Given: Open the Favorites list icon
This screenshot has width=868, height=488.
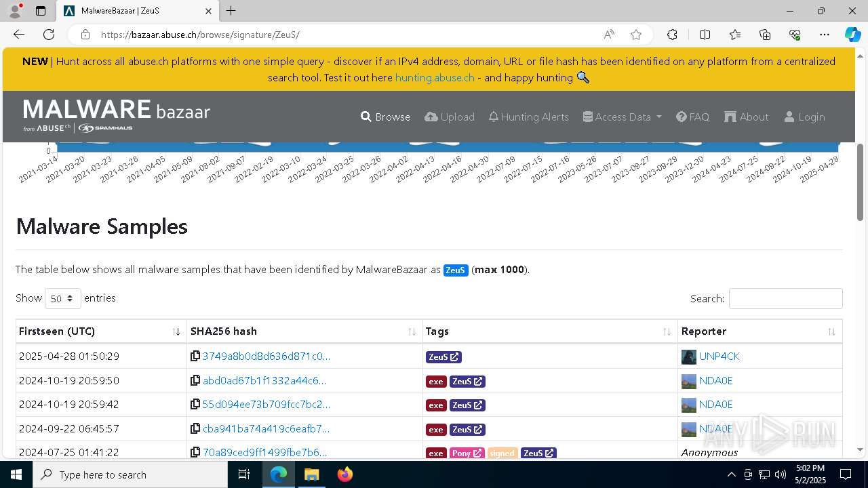Looking at the screenshot, I should pyautogui.click(x=735, y=35).
